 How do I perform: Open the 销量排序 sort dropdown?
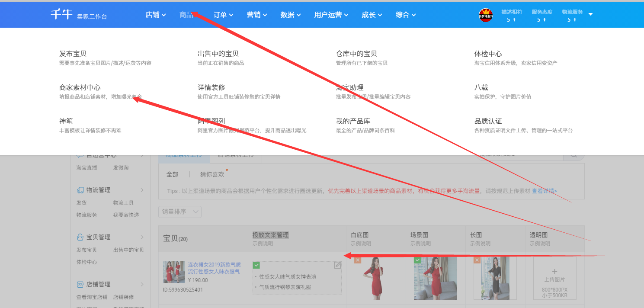[x=179, y=212]
